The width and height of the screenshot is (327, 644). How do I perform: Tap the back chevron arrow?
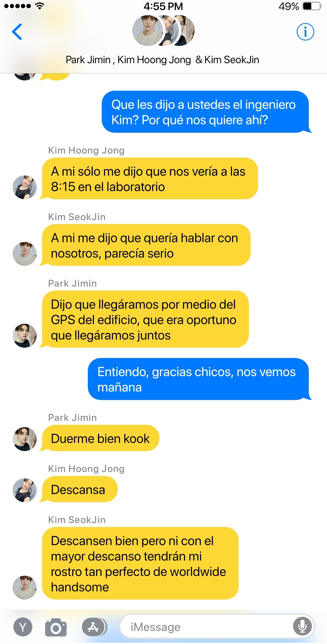tap(17, 32)
